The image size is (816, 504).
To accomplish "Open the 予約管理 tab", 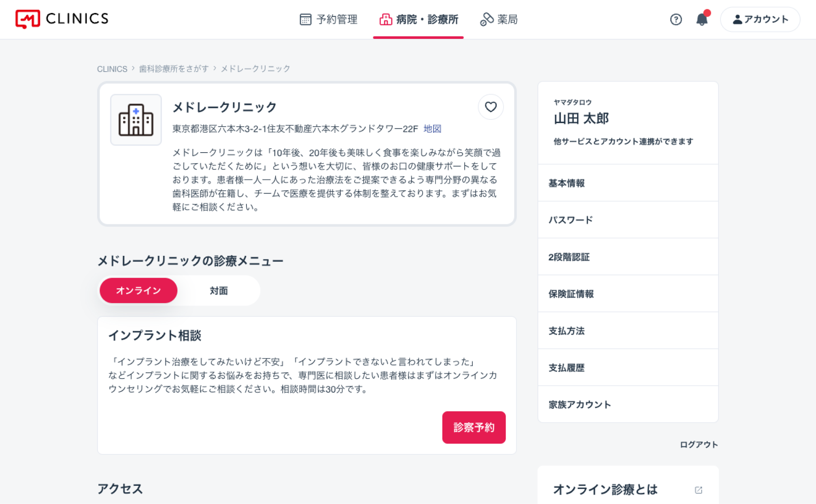I will (328, 19).
